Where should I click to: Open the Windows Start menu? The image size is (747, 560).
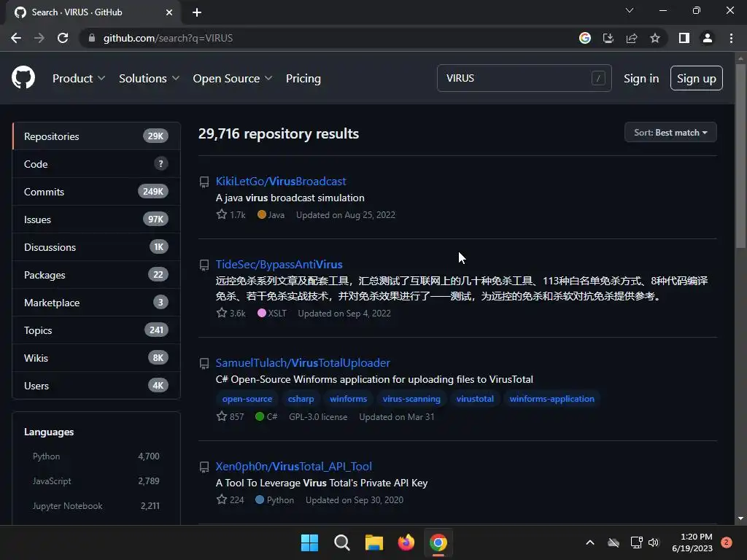point(309,542)
